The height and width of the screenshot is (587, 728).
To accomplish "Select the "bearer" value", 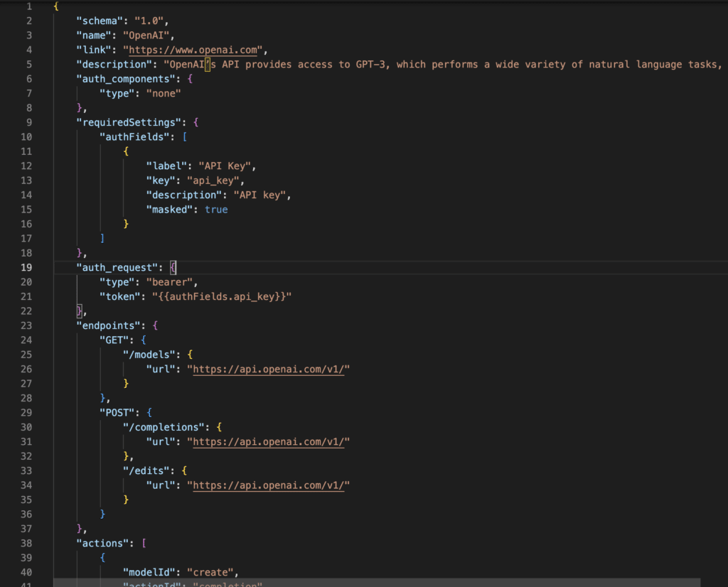I will point(169,282).
